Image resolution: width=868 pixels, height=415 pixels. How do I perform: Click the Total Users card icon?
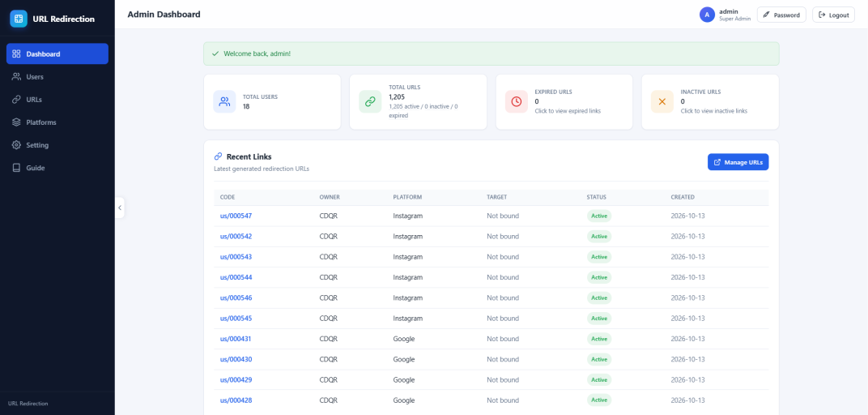point(224,101)
